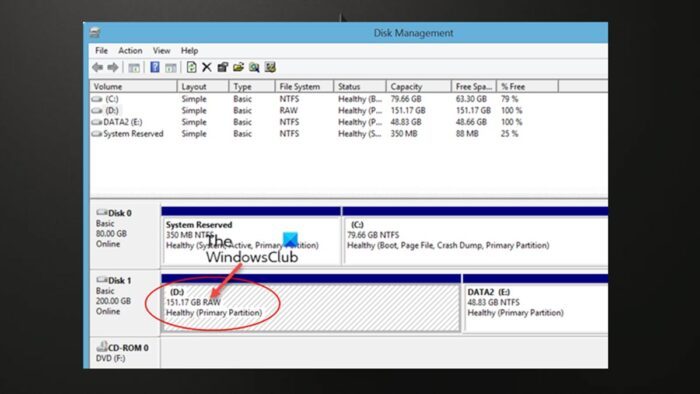The height and width of the screenshot is (394, 700).
Task: Select the (C:) volume in list
Action: click(x=112, y=99)
